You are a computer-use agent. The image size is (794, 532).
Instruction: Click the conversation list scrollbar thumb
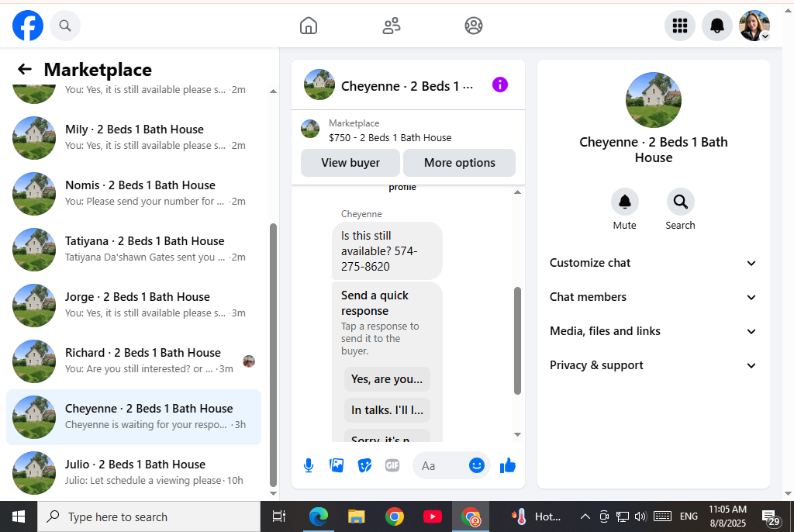[x=274, y=355]
